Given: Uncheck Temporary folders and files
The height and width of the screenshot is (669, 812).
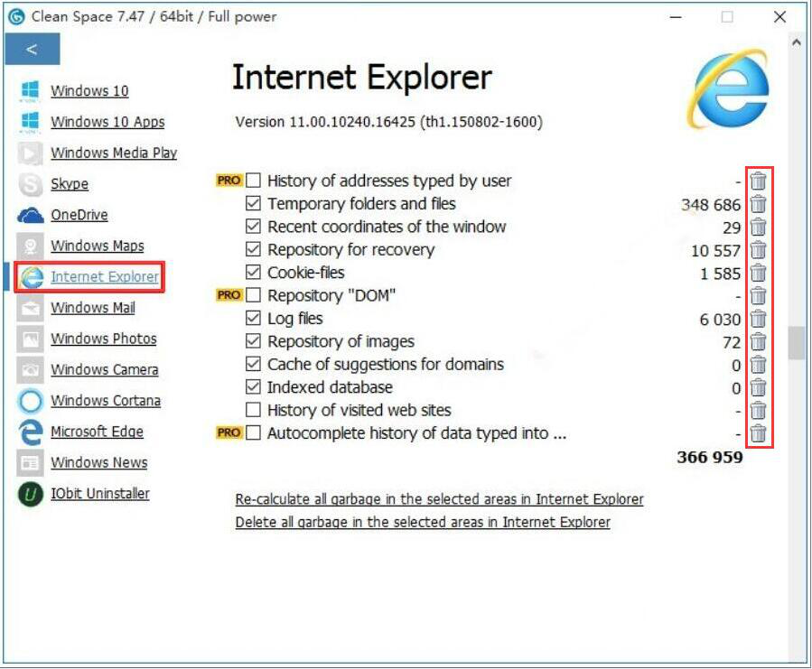Looking at the screenshot, I should (253, 203).
